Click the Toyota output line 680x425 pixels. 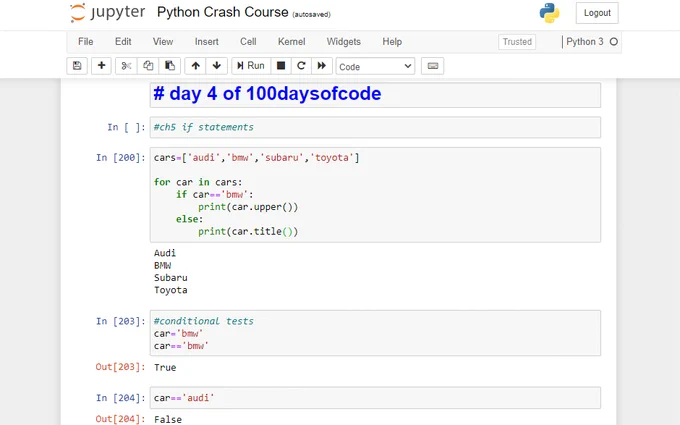click(x=170, y=290)
